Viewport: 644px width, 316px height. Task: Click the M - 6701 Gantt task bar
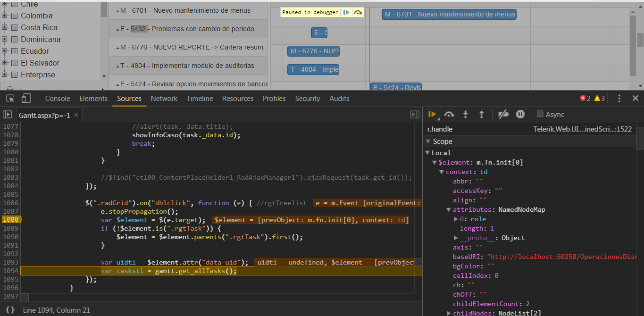(x=449, y=15)
